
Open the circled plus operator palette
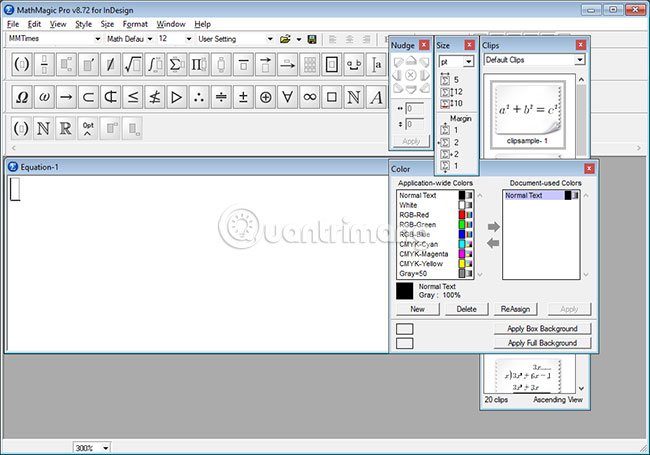point(265,97)
